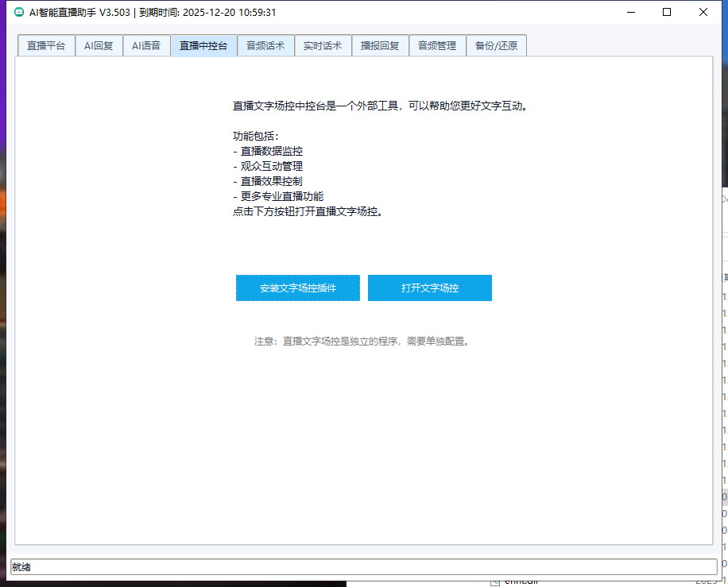
Task: Click the 就绪 status bar field
Action: [x=363, y=567]
